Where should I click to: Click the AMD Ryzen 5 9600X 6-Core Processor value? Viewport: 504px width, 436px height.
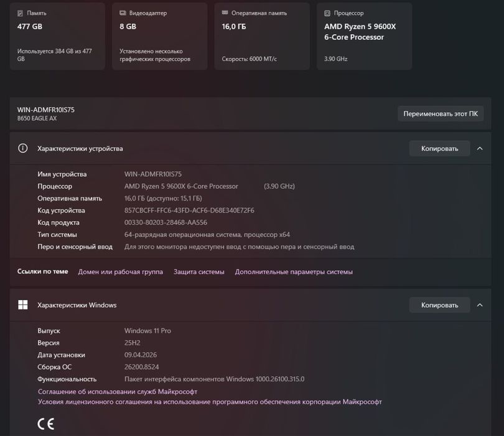181,186
